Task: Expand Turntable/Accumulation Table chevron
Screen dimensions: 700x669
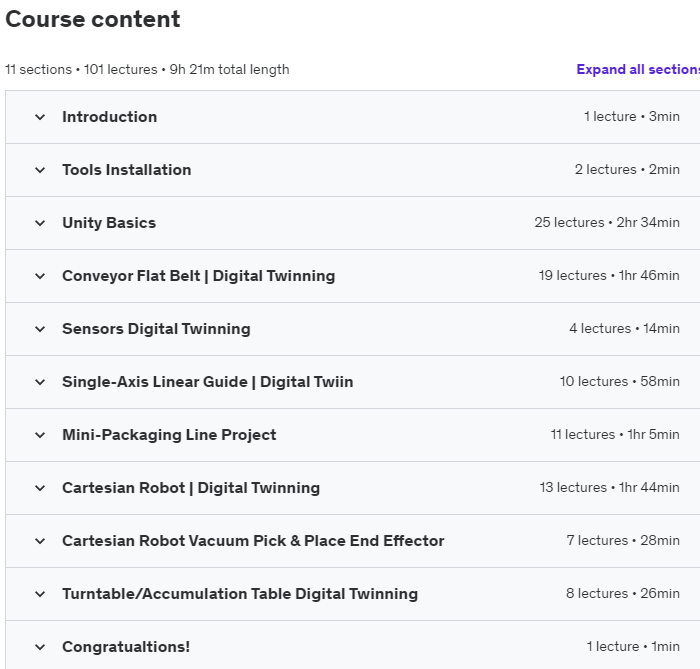Action: point(40,594)
